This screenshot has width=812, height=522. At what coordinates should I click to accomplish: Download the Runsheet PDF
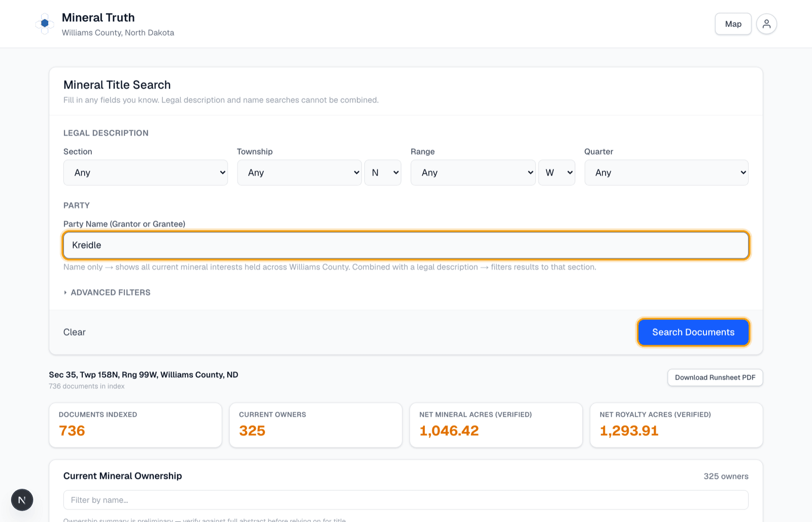pyautogui.click(x=715, y=377)
